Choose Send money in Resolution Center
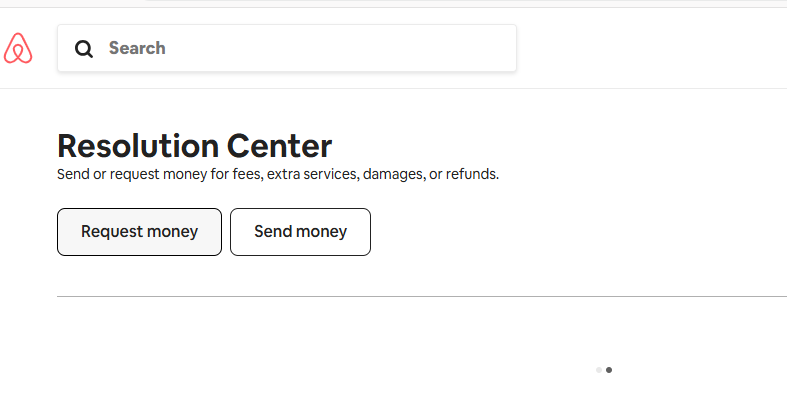This screenshot has height=412, width=787. tap(300, 232)
